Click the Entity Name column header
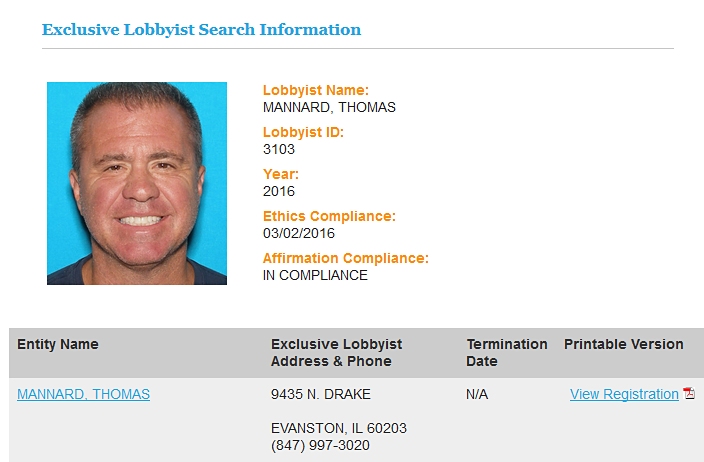This screenshot has width=704, height=462. point(58,344)
